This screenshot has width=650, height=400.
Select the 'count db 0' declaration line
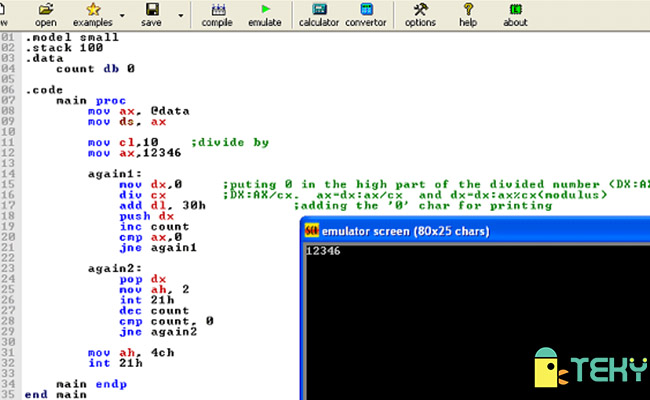95,69
